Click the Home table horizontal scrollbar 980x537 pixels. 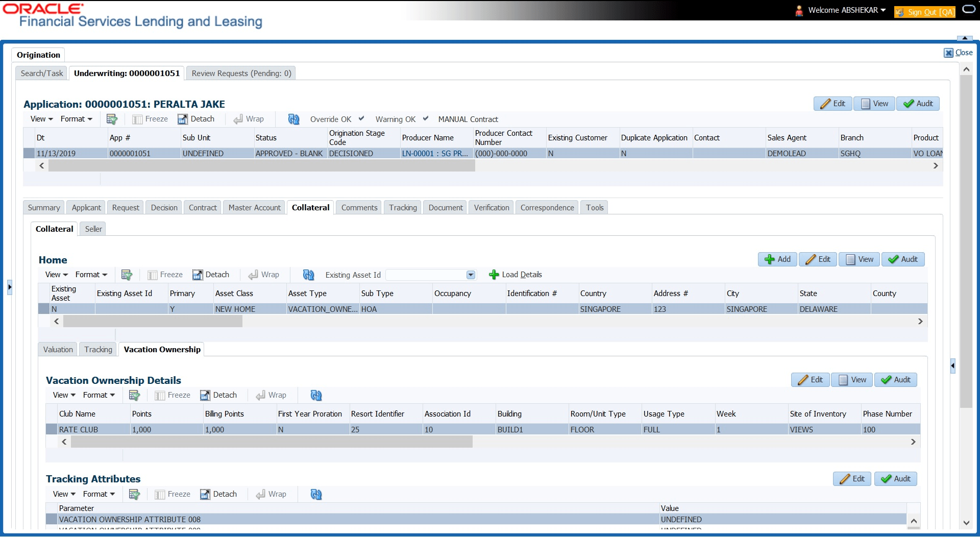tap(153, 322)
